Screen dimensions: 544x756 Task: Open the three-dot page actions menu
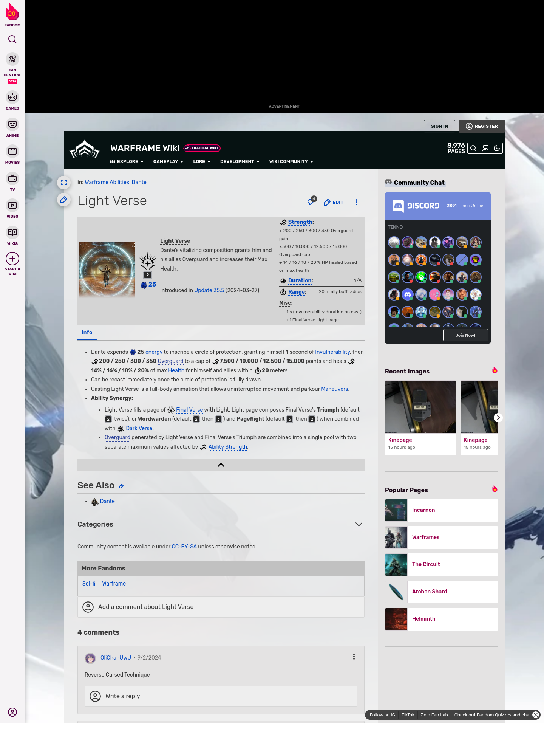[357, 202]
